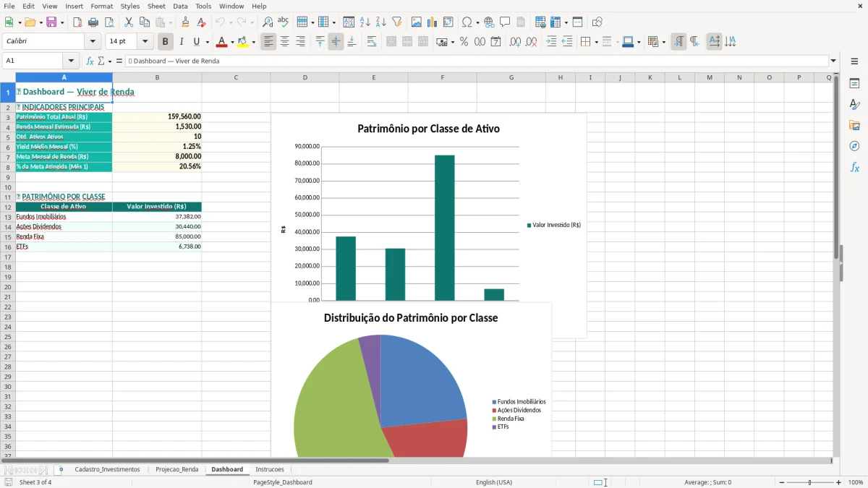Open Find & Replace

[x=268, y=22]
